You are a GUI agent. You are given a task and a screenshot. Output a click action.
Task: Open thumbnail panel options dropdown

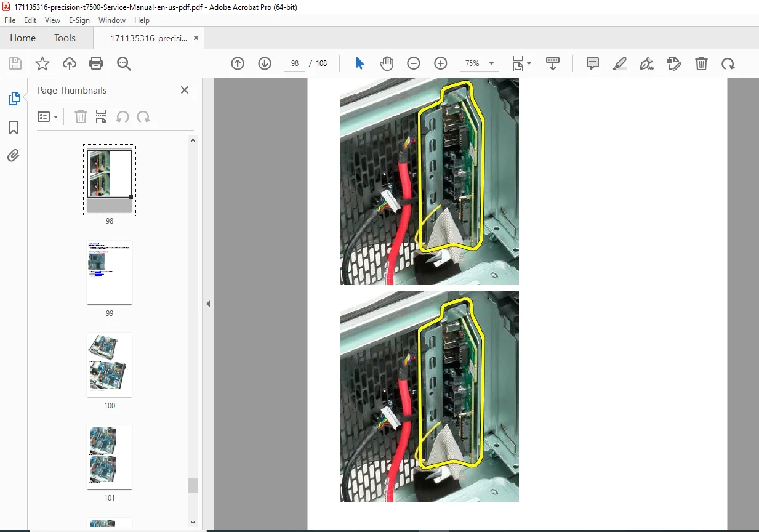pyautogui.click(x=47, y=117)
